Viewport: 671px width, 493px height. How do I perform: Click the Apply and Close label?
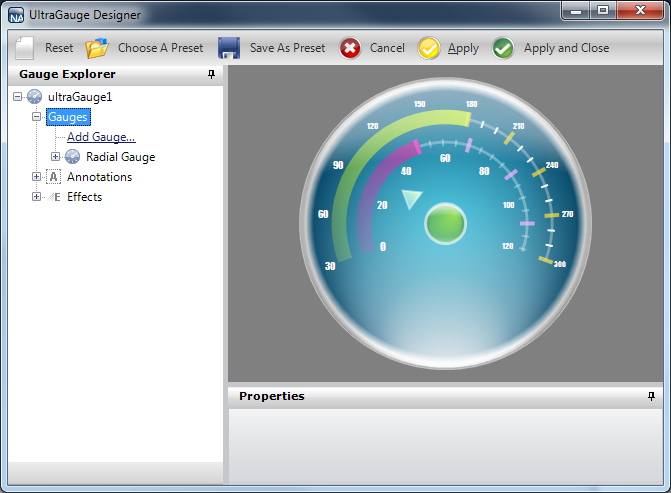pos(567,49)
